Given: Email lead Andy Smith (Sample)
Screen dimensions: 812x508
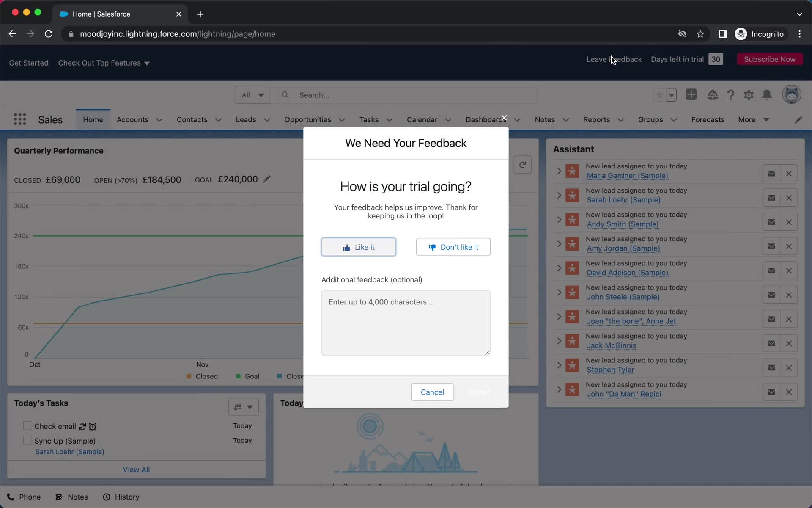Looking at the screenshot, I should click(771, 222).
